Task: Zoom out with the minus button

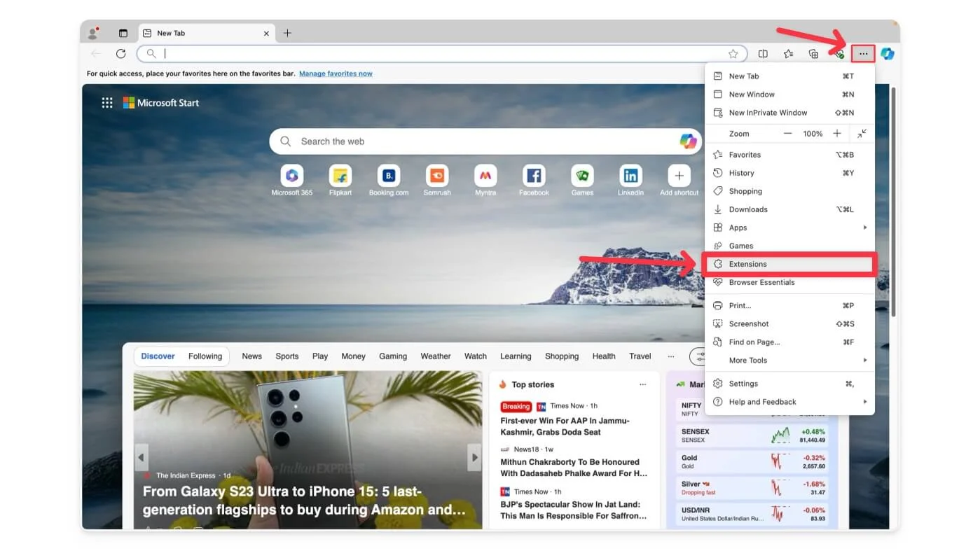Action: click(788, 134)
